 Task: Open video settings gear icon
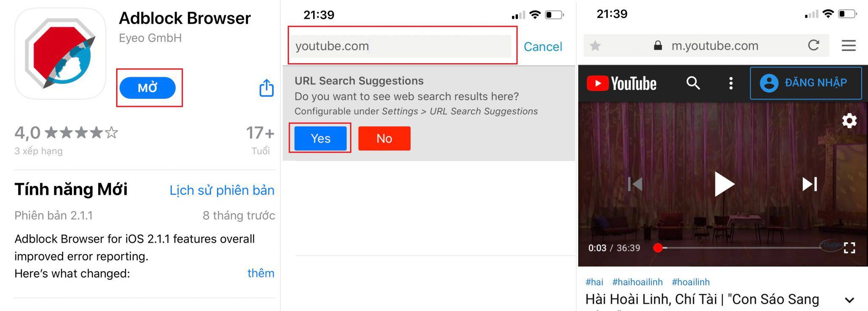[x=849, y=121]
